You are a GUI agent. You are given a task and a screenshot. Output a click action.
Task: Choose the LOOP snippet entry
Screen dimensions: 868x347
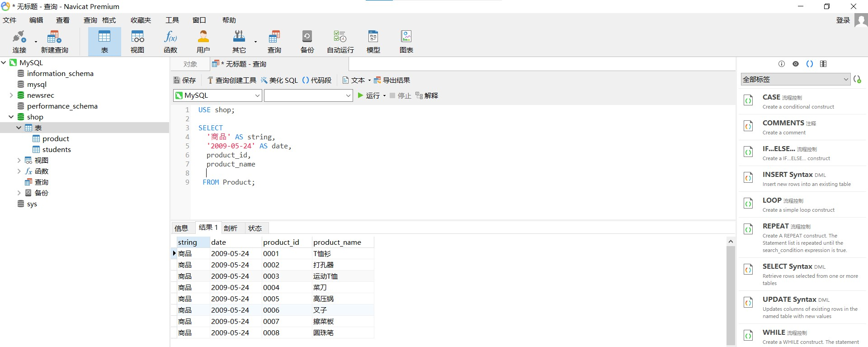coord(802,204)
